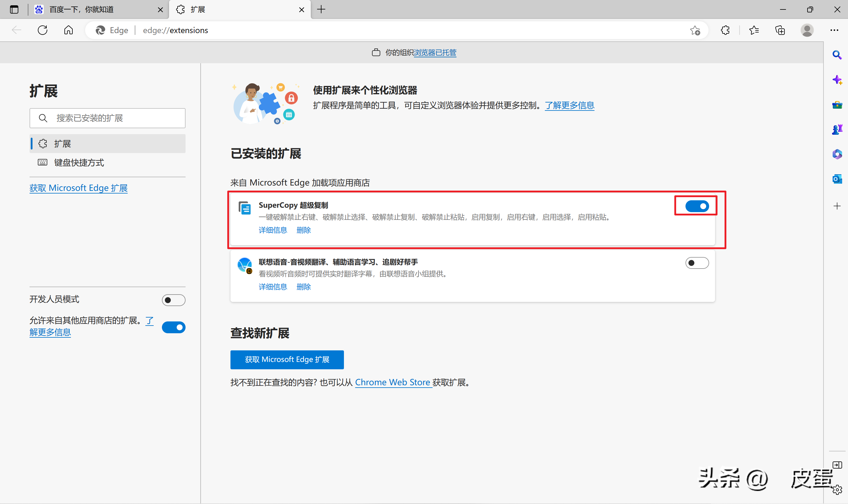This screenshot has height=504, width=848.
Task: Open sidebar Copilot sparkle icon
Action: [x=837, y=80]
